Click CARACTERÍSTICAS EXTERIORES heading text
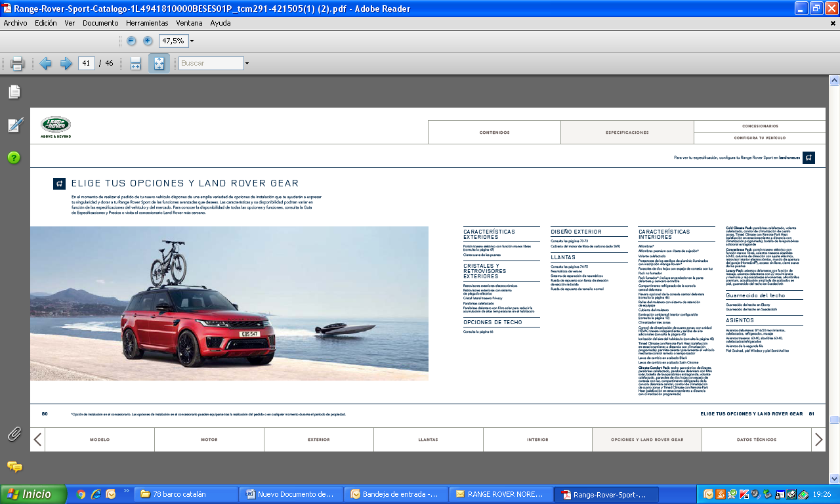This screenshot has width=840, height=504. click(x=490, y=234)
